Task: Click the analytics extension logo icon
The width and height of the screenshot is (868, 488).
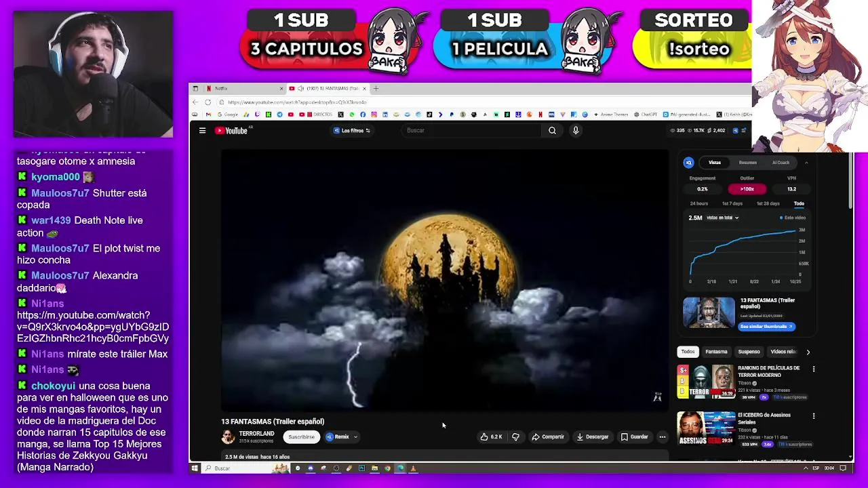Action: [688, 163]
